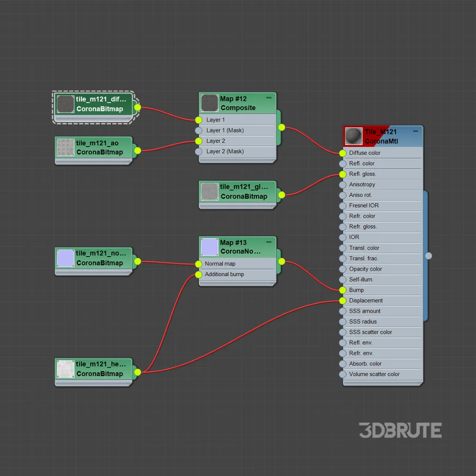Select the tile_m121_ao CoronaBitmap node thumbnail
Screen dimensions: 476x476
coord(66,148)
